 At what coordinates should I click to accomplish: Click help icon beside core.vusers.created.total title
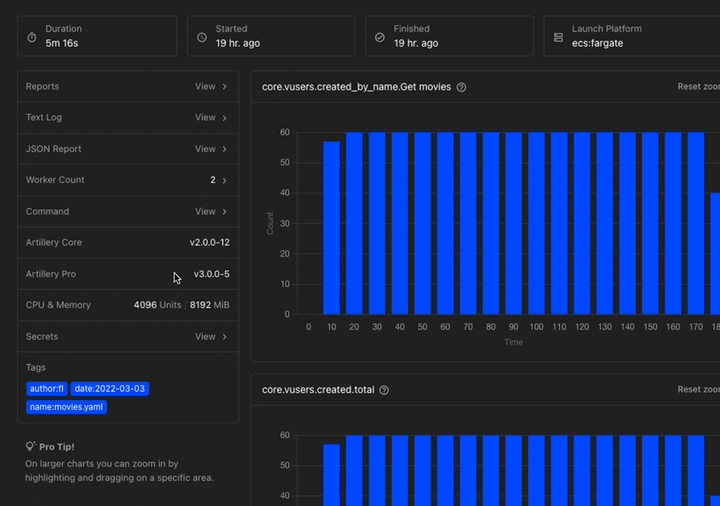[384, 390]
